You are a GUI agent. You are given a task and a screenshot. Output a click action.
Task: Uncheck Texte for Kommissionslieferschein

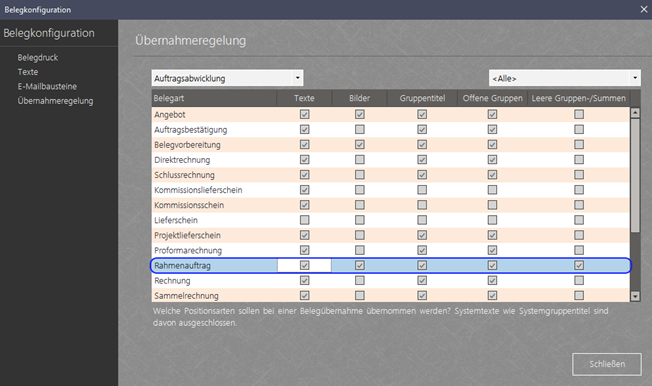305,190
